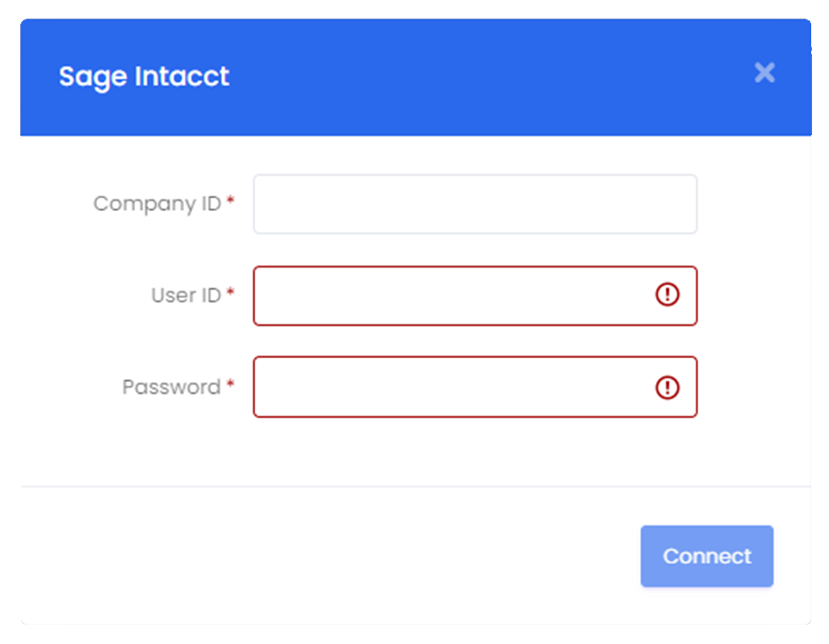Close the Sage Intacct dialog
Image resolution: width=829 pixels, height=644 pixels.
point(765,73)
